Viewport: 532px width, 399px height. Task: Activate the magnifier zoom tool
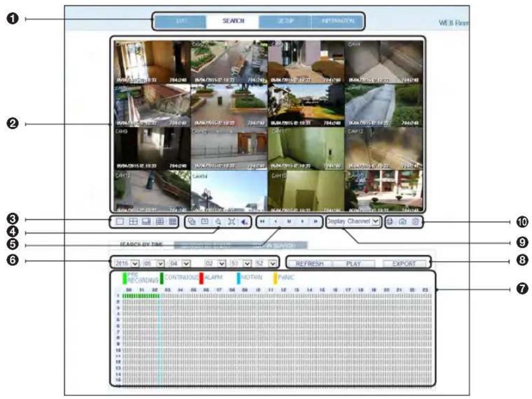(x=218, y=221)
